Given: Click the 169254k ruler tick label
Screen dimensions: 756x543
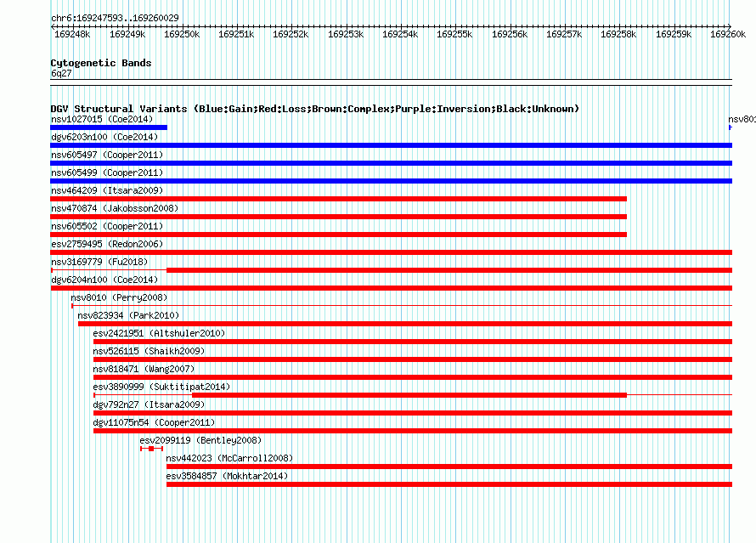Looking at the screenshot, I should [x=400, y=34].
